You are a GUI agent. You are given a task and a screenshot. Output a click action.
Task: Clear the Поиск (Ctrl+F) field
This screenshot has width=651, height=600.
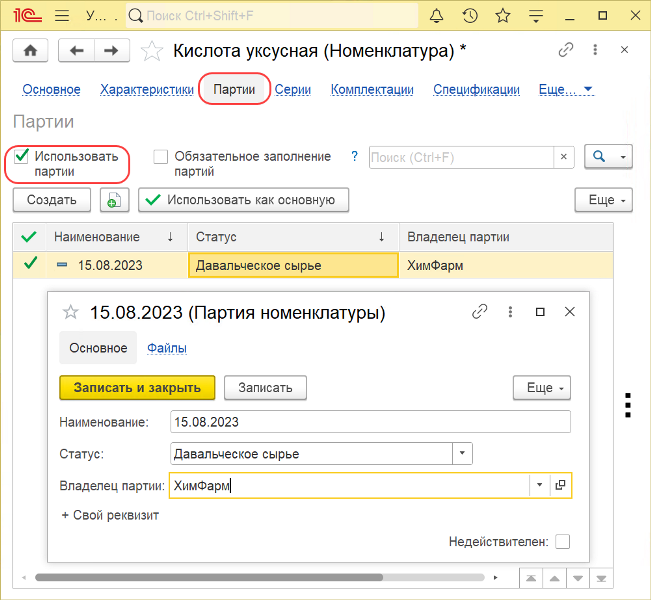click(x=564, y=157)
